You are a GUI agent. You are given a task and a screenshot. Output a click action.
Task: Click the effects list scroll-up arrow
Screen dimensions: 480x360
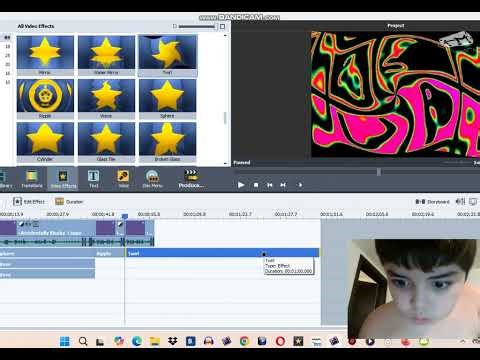[225, 35]
